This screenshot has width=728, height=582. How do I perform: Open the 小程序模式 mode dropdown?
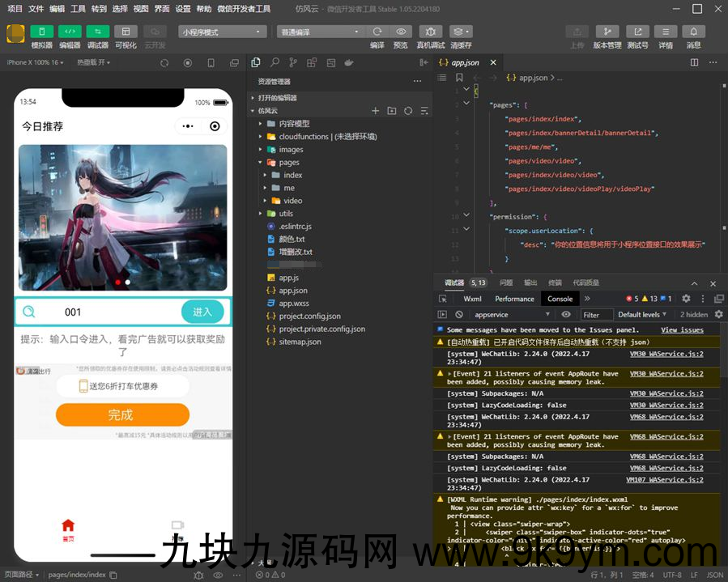222,32
